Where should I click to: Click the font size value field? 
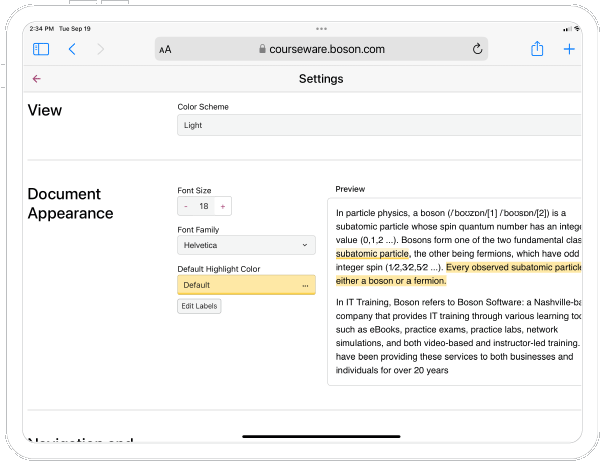203,206
